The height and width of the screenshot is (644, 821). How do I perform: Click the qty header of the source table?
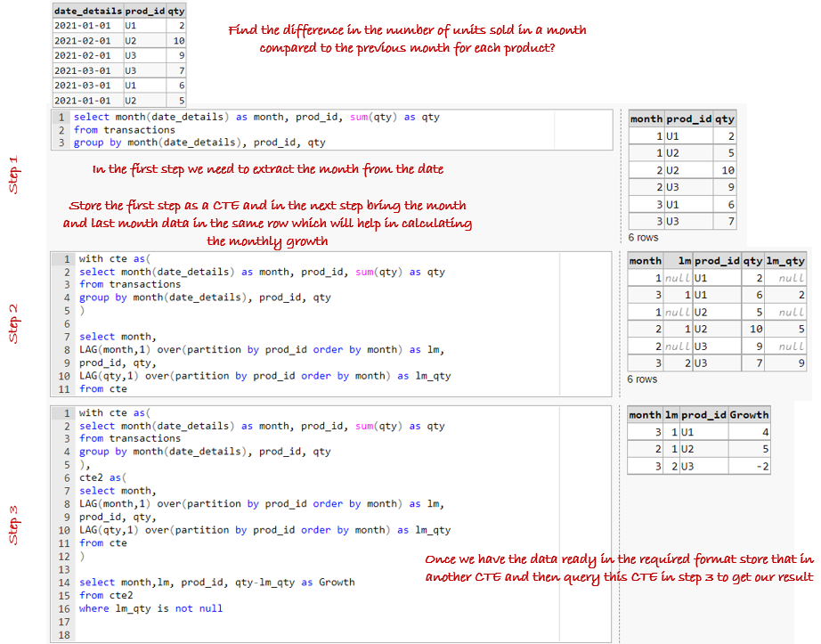[175, 11]
